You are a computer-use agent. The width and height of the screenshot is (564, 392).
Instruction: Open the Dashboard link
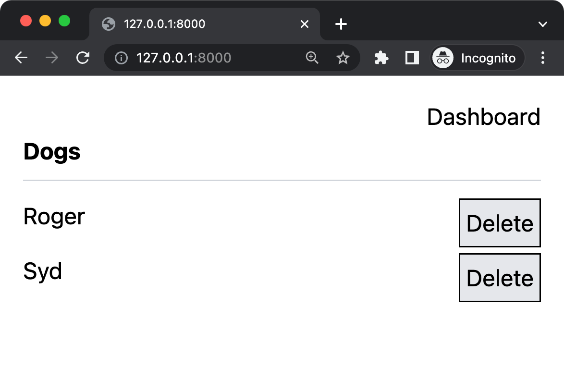click(x=483, y=117)
